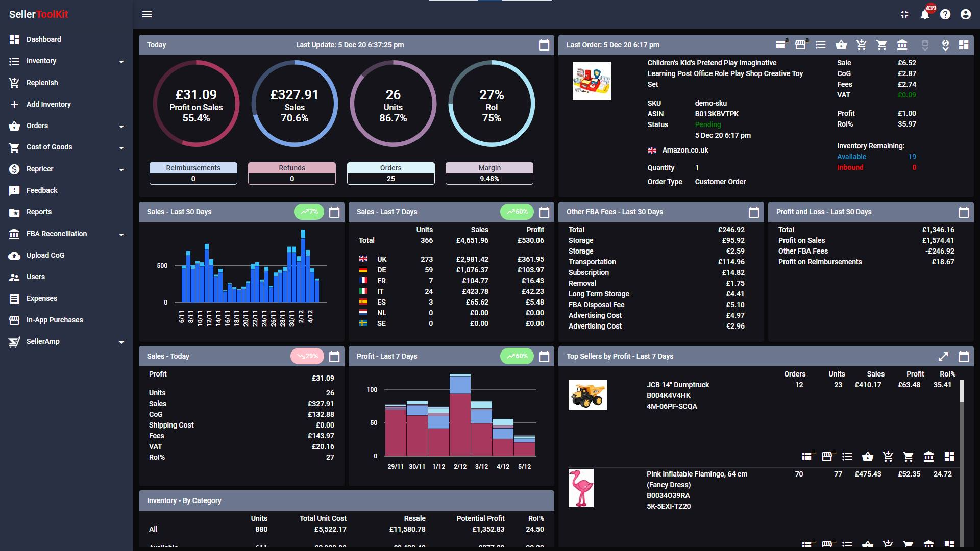Click the pink flamingo product thumbnail
This screenshot has height=551, width=980.
click(582, 488)
